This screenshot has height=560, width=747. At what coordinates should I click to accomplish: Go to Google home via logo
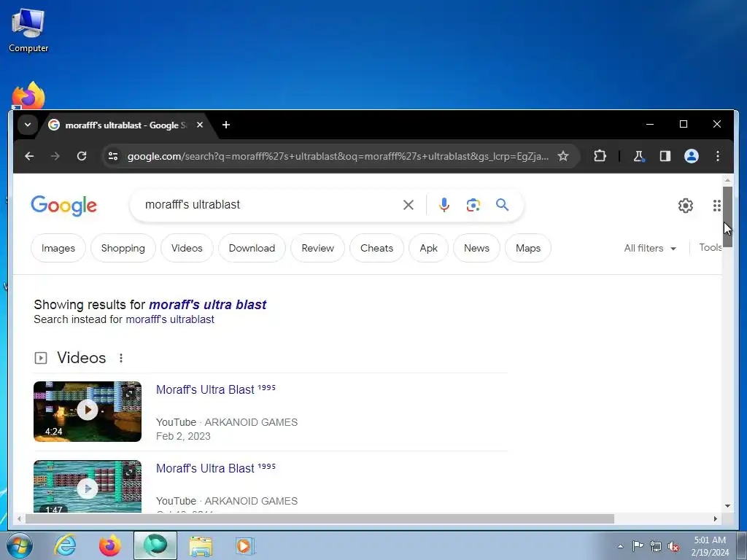tap(64, 206)
